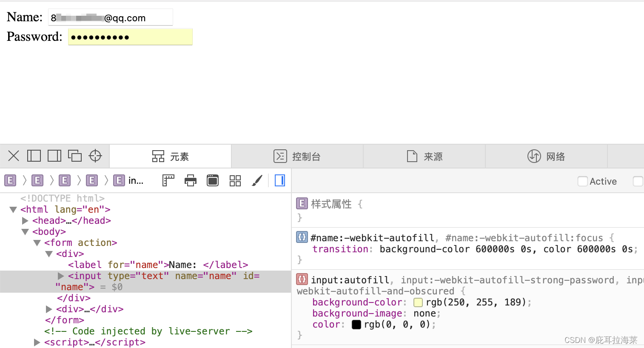Toggle the rulers icon in the DOM toolbar
Image resolution: width=644 pixels, height=348 pixels.
point(168,181)
